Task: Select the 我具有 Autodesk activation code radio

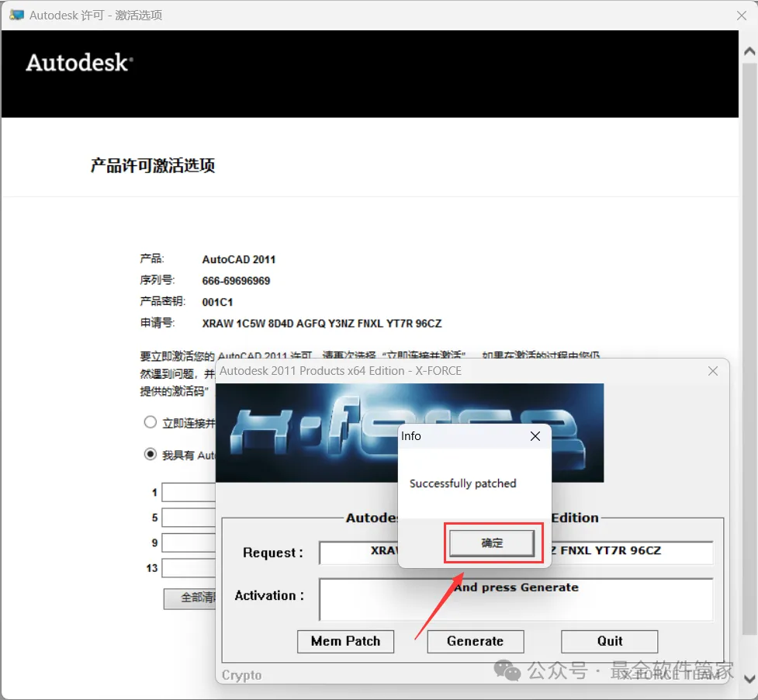Action: tap(151, 454)
